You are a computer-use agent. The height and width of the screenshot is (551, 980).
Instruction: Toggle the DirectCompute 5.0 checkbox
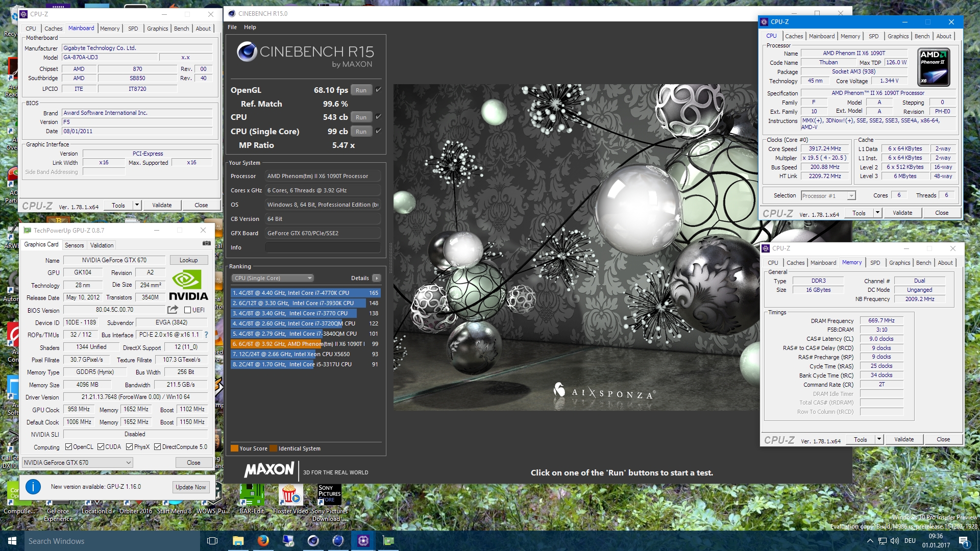[x=157, y=447]
